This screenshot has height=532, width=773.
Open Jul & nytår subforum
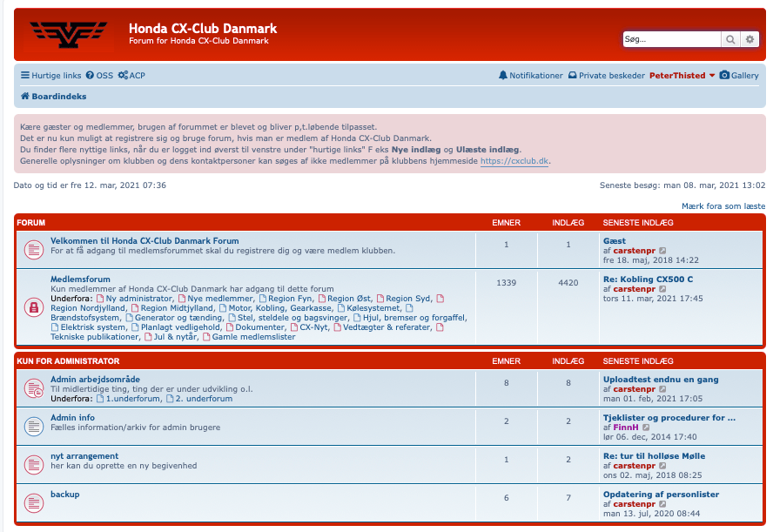(x=175, y=337)
